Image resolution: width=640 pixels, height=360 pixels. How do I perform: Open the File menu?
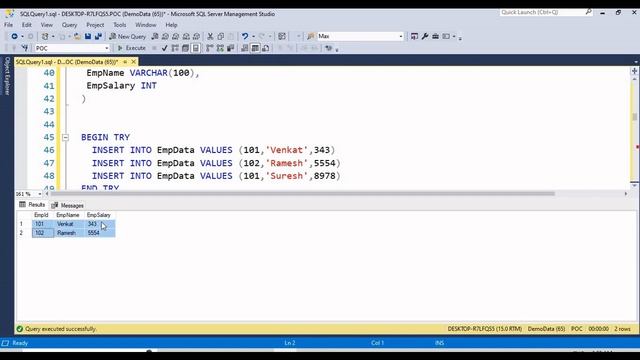[9, 25]
